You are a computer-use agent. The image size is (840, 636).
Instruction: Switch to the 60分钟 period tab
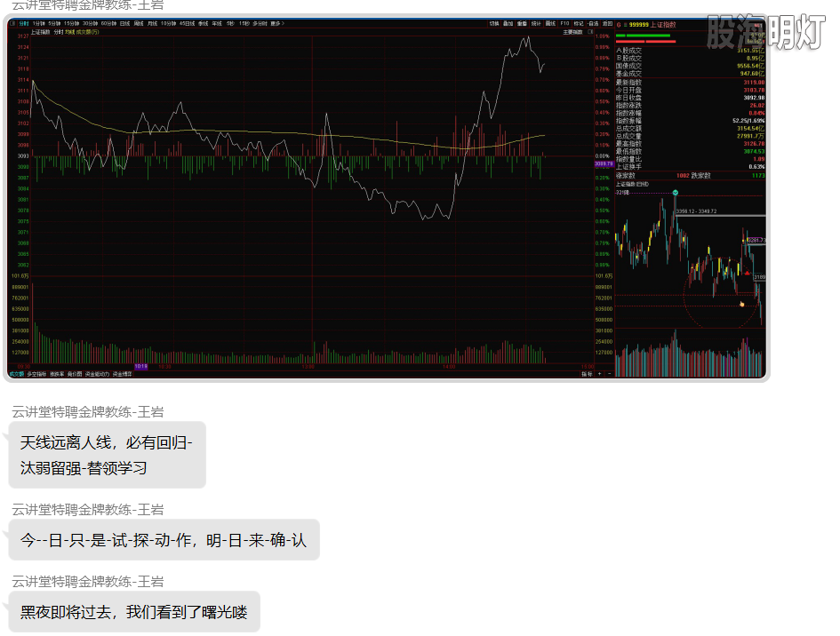[x=108, y=24]
